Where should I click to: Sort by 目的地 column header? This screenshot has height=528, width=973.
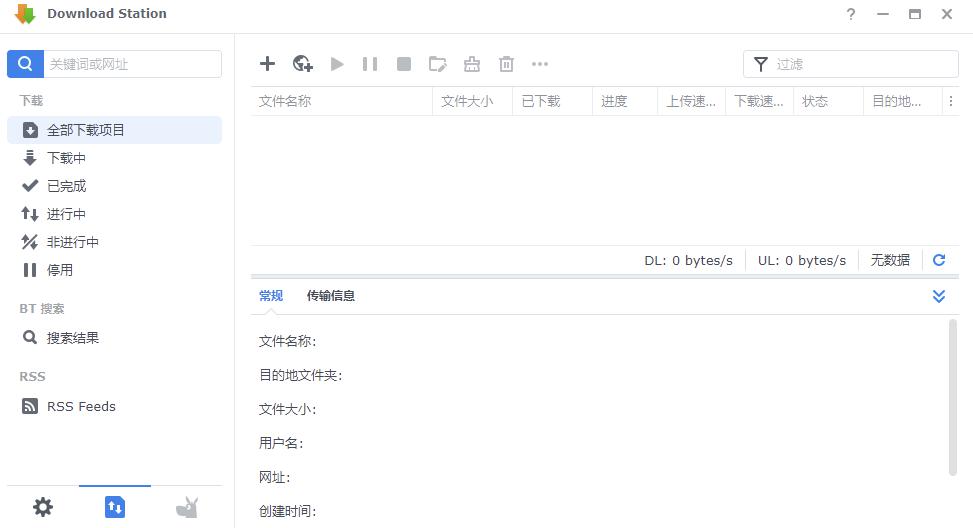(902, 101)
